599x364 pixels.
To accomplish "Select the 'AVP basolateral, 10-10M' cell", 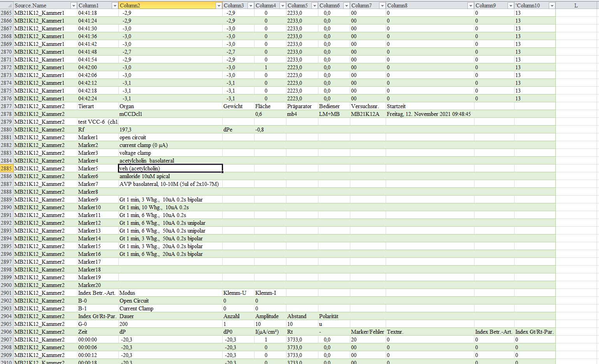I will pos(170,184).
